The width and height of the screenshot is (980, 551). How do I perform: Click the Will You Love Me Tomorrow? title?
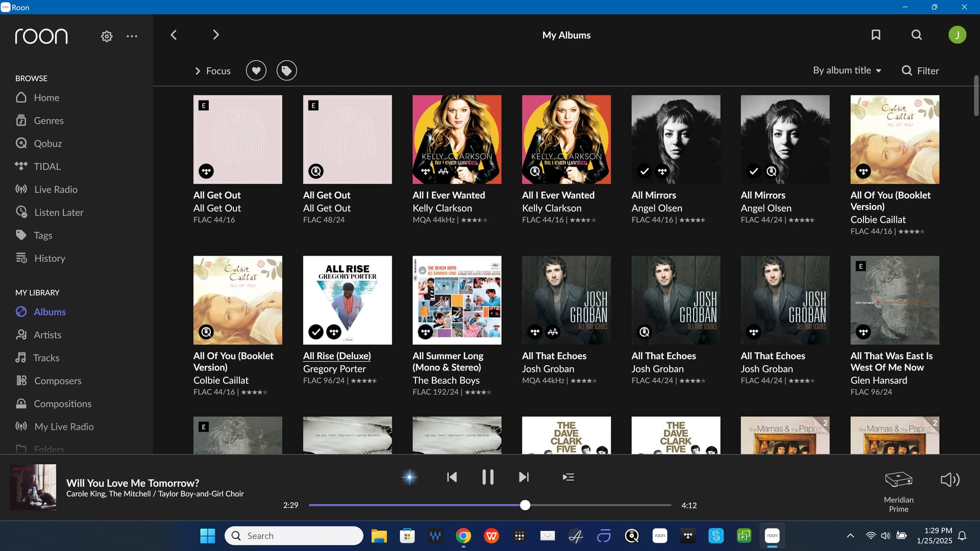pos(133,483)
